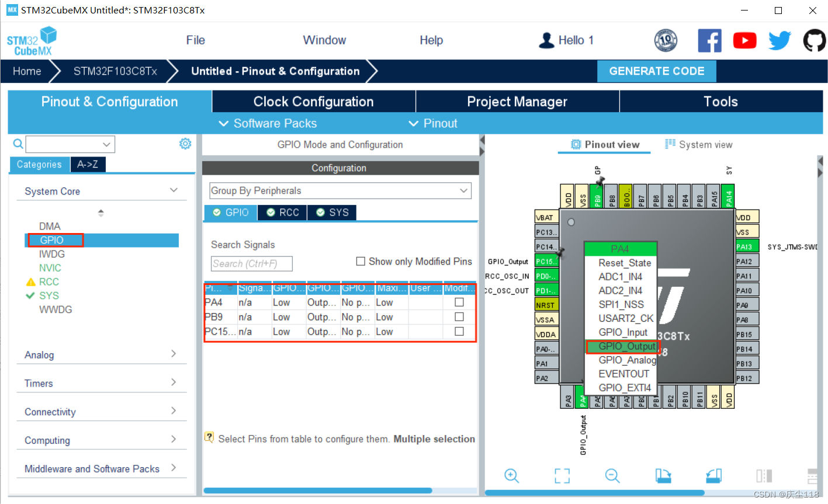This screenshot has height=504, width=828.
Task: Click the PB9 pin on the chip
Action: [x=597, y=197]
